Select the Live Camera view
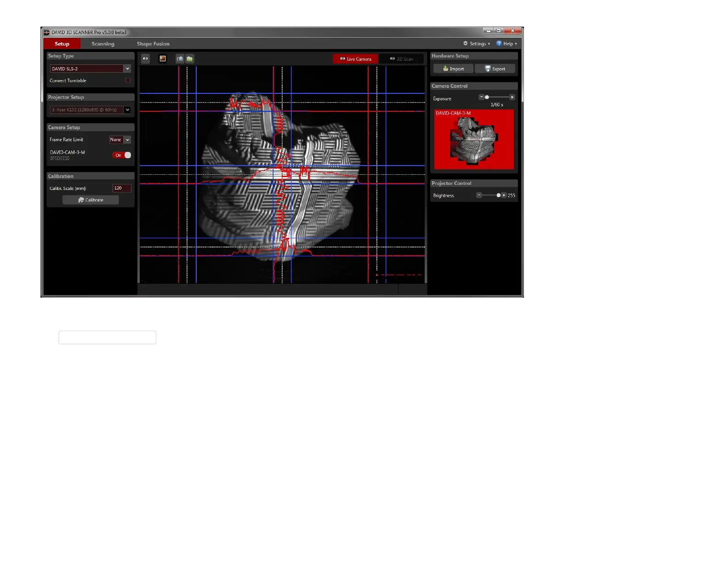Screen dimensions: 728x563 pyautogui.click(x=356, y=59)
